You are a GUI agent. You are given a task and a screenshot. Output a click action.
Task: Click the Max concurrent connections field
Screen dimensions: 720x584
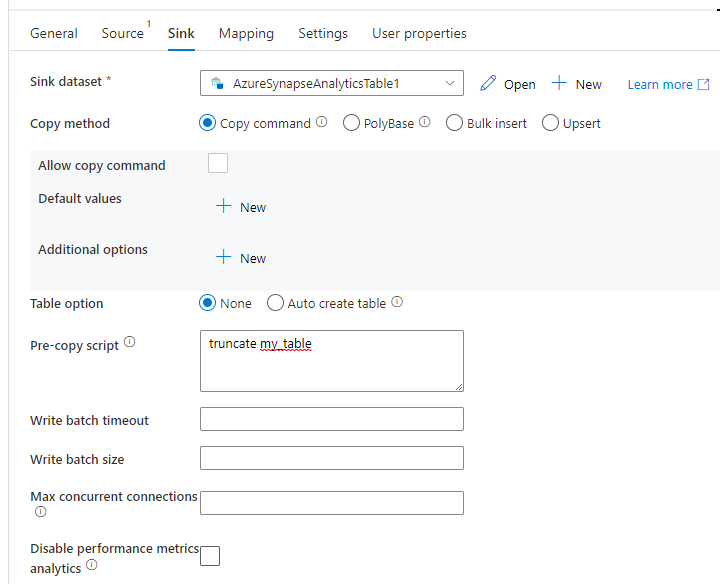click(332, 503)
